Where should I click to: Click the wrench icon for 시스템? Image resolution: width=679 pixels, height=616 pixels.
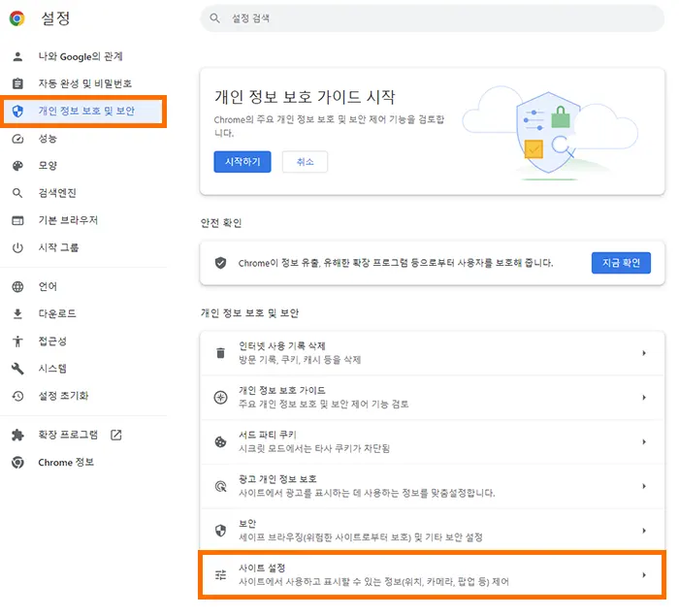click(x=17, y=369)
